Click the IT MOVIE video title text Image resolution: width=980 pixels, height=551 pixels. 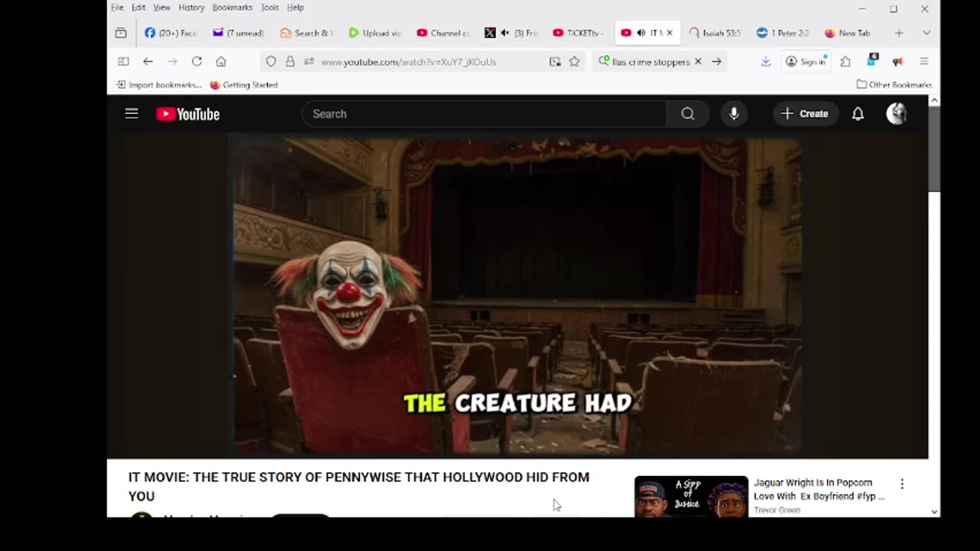(x=359, y=486)
